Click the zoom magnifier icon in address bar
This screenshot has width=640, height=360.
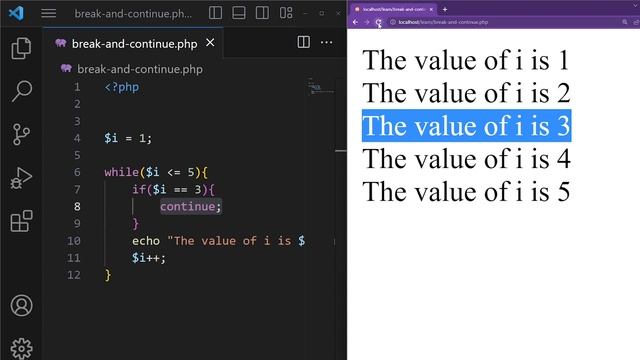(625, 22)
